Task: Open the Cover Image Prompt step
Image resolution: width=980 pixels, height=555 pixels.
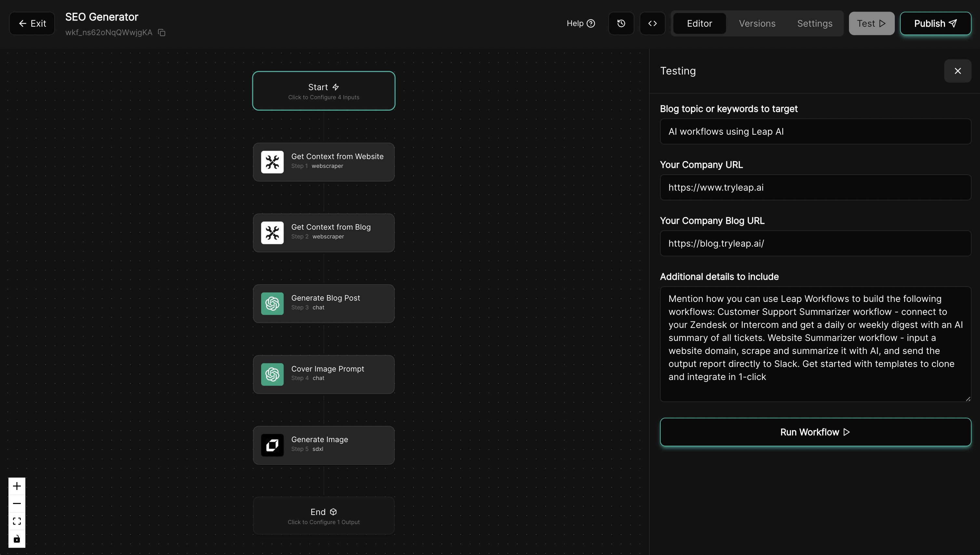Action: [x=324, y=374]
